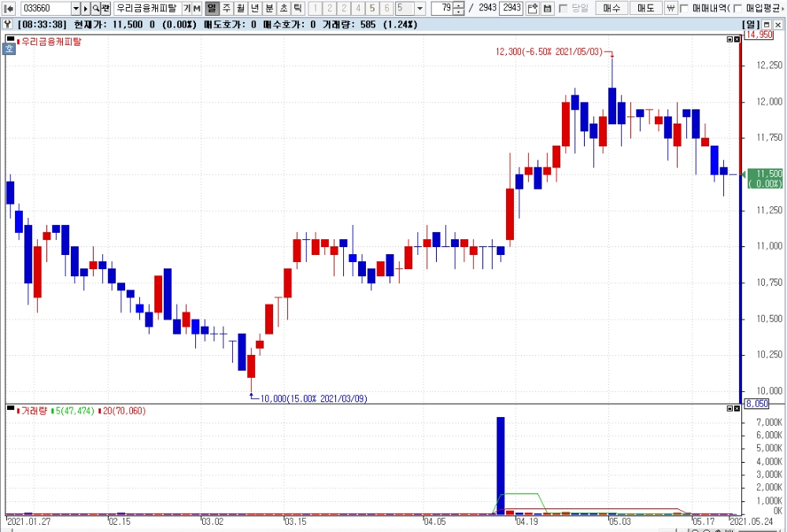Select the 일 daily period tab

pyautogui.click(x=212, y=8)
